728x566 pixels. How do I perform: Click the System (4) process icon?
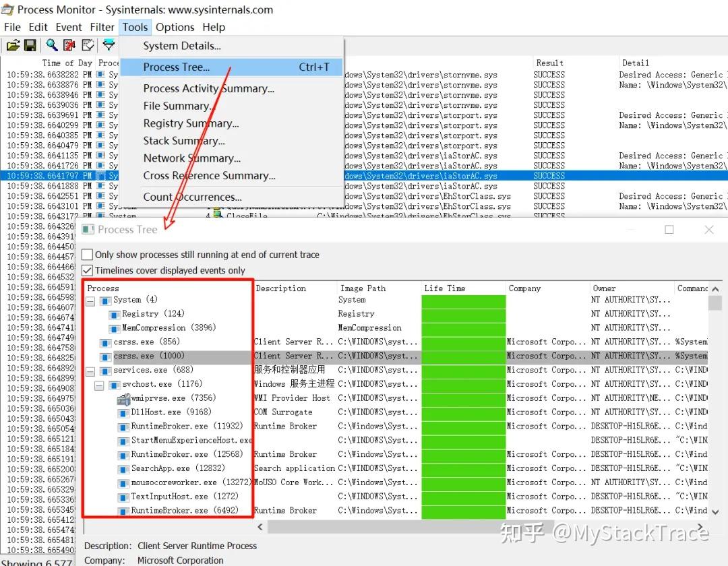[106, 301]
